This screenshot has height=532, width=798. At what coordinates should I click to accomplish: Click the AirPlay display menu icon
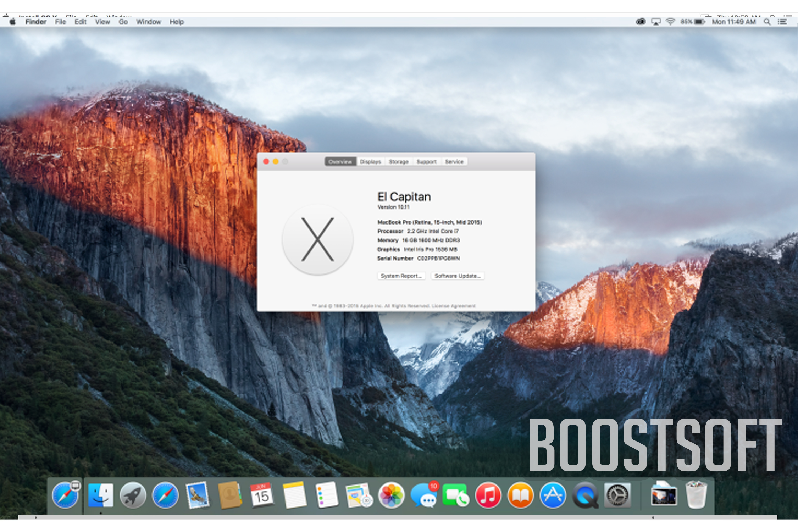(656, 22)
